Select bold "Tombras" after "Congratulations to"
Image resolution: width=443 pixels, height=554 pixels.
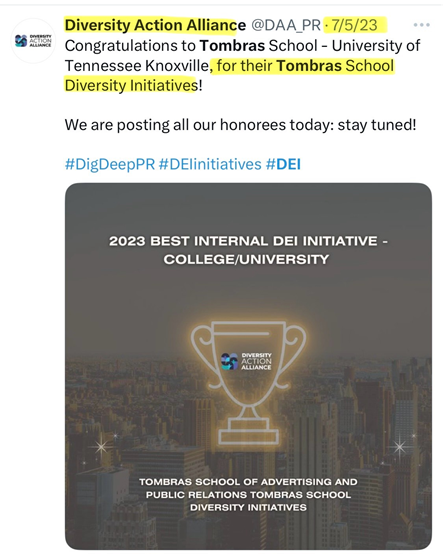click(x=232, y=46)
